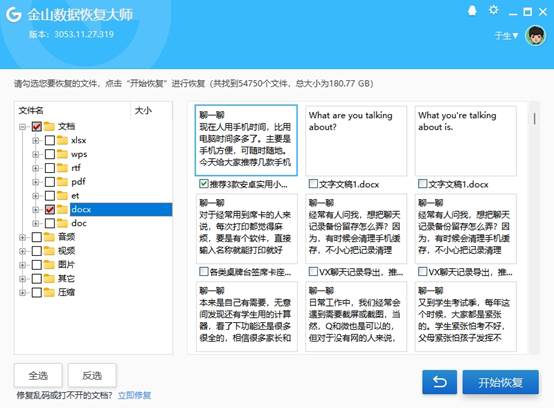Click the 反选 invert selection button
This screenshot has height=408, width=554.
coord(92,376)
